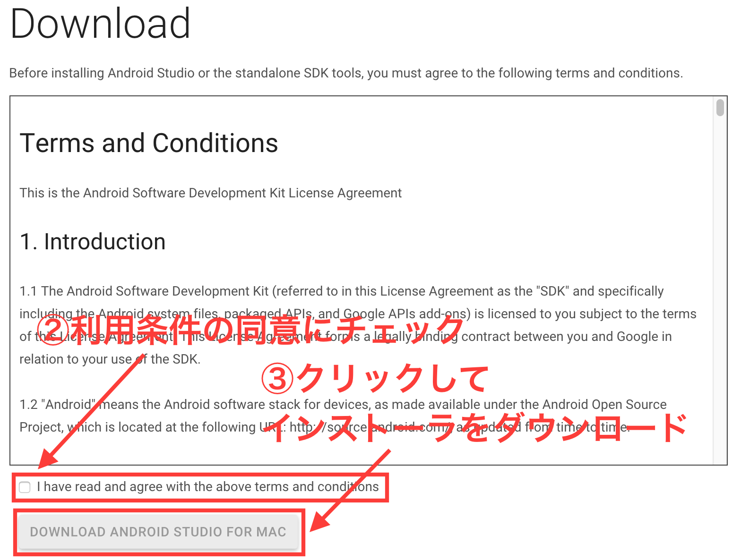The width and height of the screenshot is (741, 560).
Task: Click 'relation to your use of the SDK.' line
Action: tap(110, 359)
